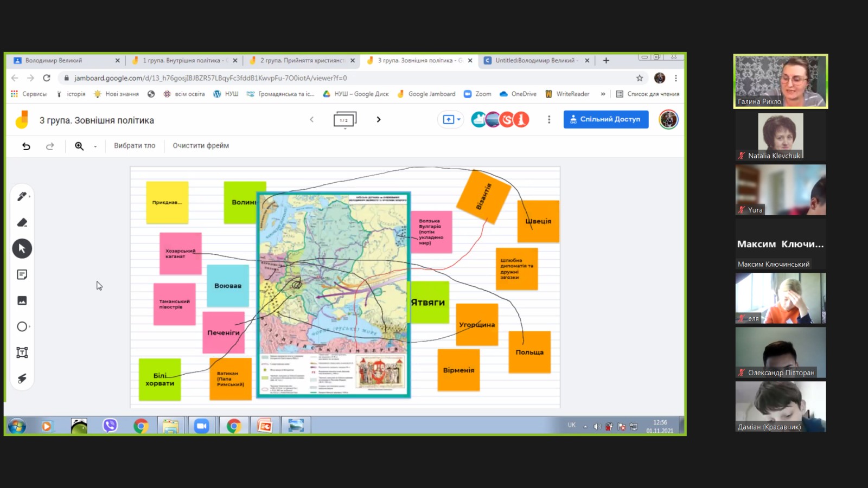This screenshot has width=868, height=488.
Task: Switch to tab 2 група. Прийняття християнства
Action: (302, 61)
